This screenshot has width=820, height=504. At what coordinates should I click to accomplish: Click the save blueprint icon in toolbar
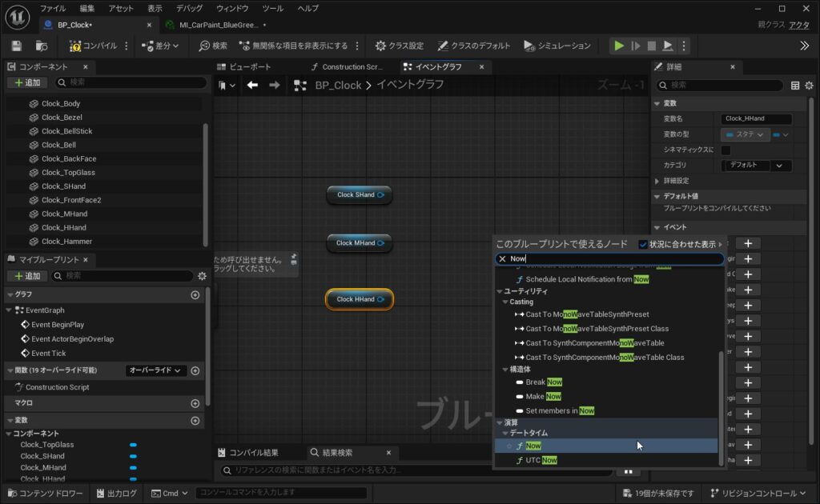17,46
